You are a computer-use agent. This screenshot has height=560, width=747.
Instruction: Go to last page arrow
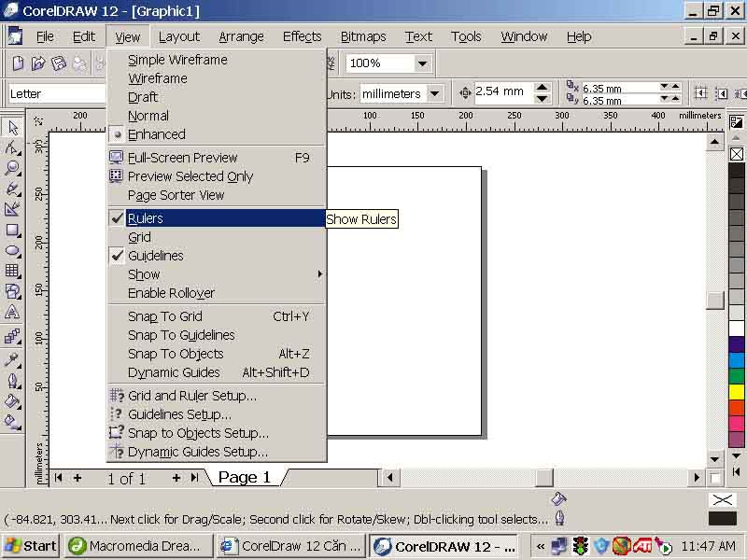[x=194, y=478]
